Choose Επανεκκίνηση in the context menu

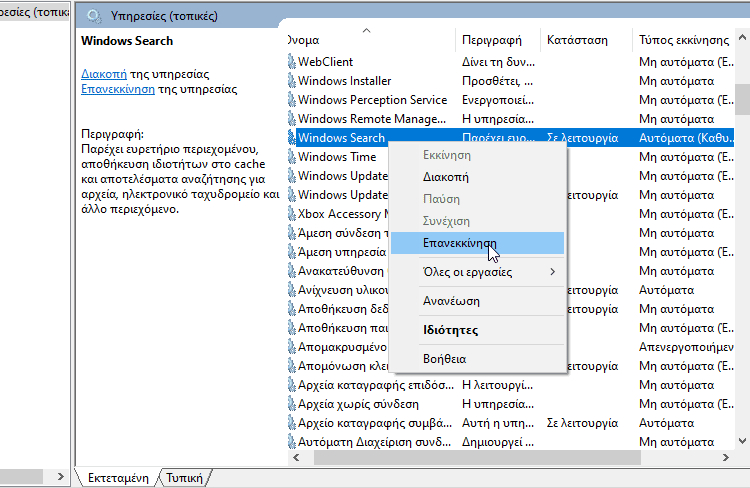pos(477,243)
